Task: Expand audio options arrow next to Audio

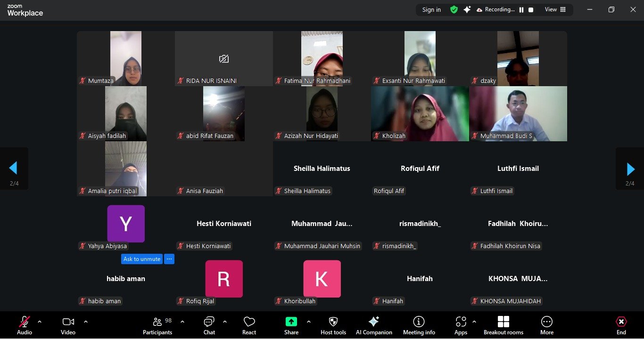Action: coord(40,322)
